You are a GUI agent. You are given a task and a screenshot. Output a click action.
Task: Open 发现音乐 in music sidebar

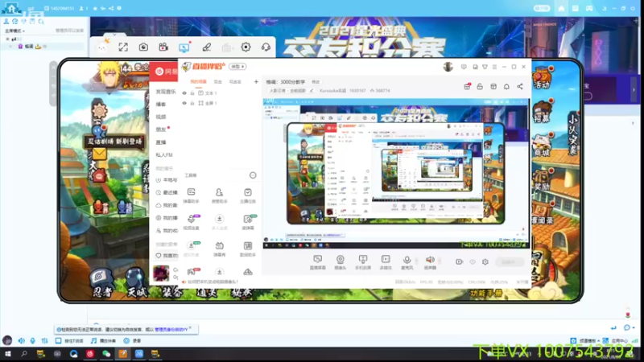[x=166, y=92]
